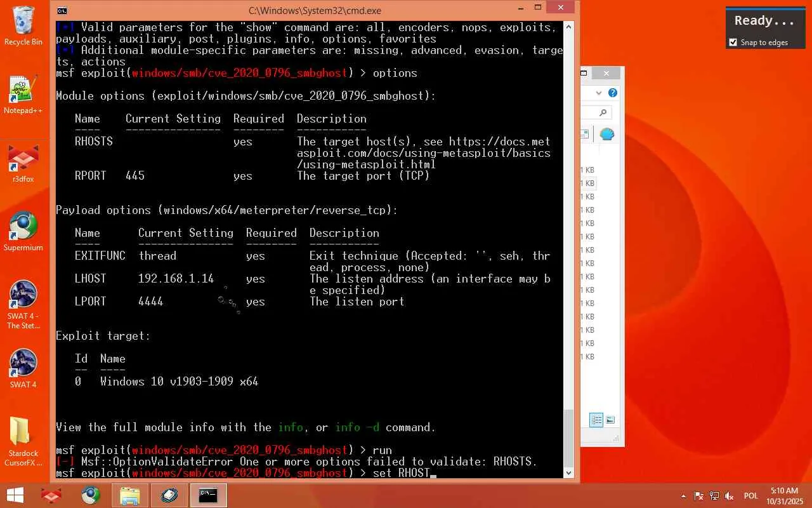Switch to File Explorer on the taskbar

pos(130,495)
